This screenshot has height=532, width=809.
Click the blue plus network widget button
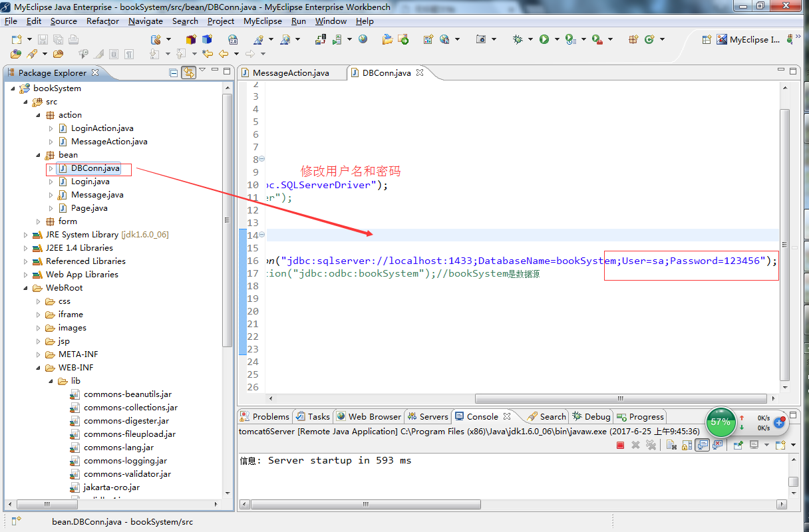click(x=779, y=423)
